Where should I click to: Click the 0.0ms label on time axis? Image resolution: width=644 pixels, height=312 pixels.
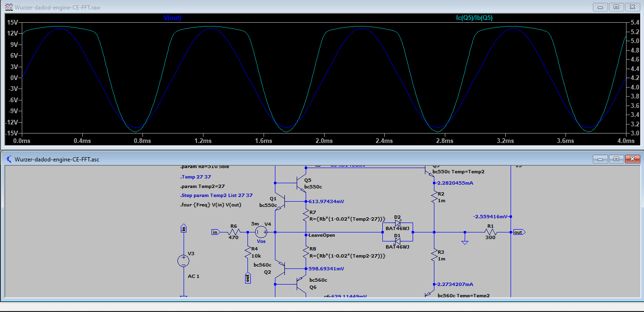pos(22,141)
